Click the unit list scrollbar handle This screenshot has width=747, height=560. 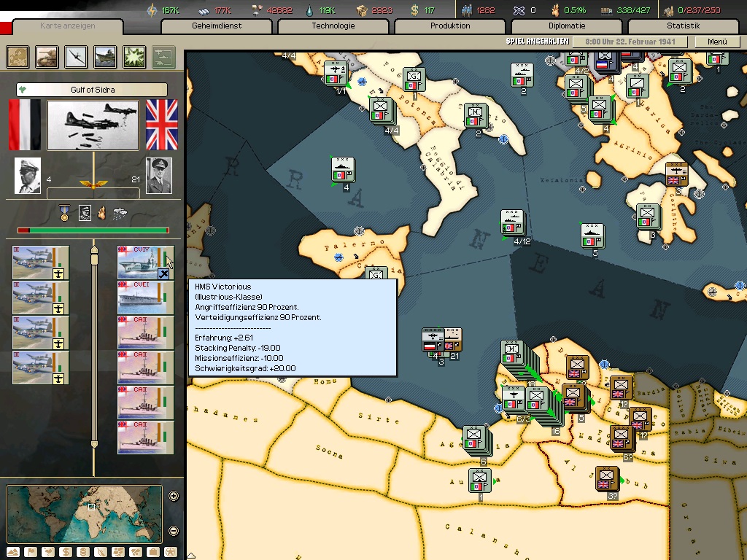93,252
